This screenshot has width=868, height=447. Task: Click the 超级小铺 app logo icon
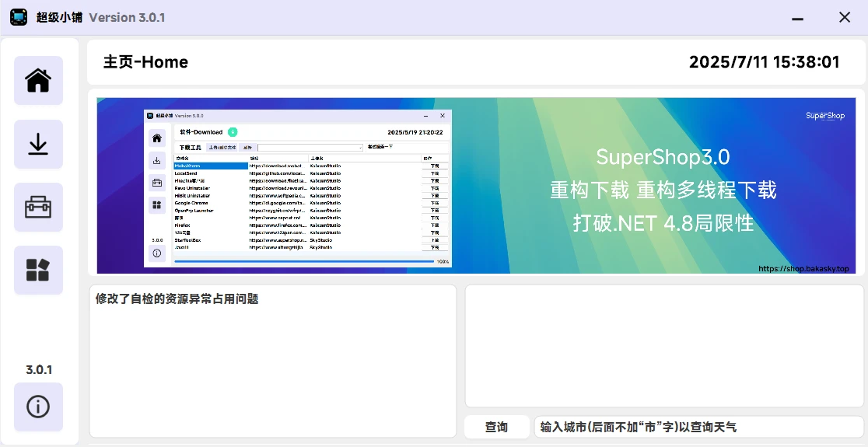(19, 17)
